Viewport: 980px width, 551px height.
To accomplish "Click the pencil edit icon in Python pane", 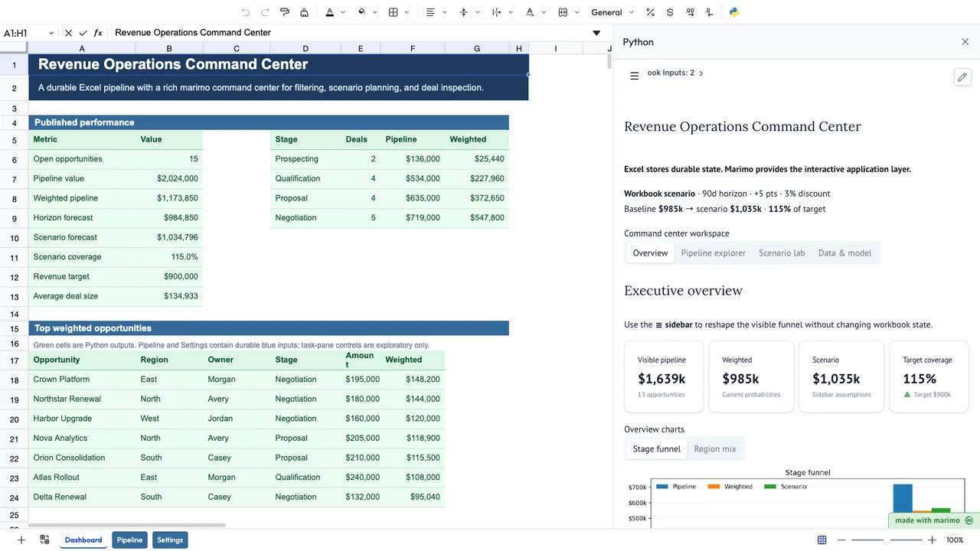I will coord(962,77).
